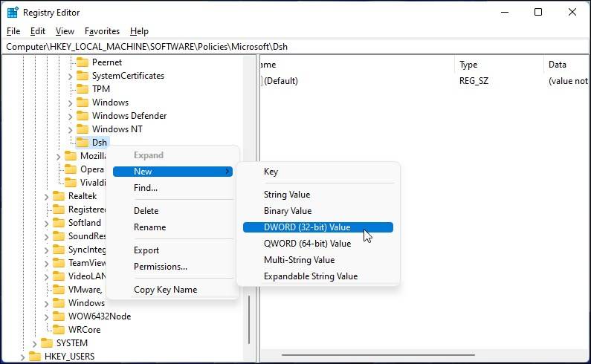The width and height of the screenshot is (591, 364).
Task: Open the View menu
Action: click(x=65, y=31)
